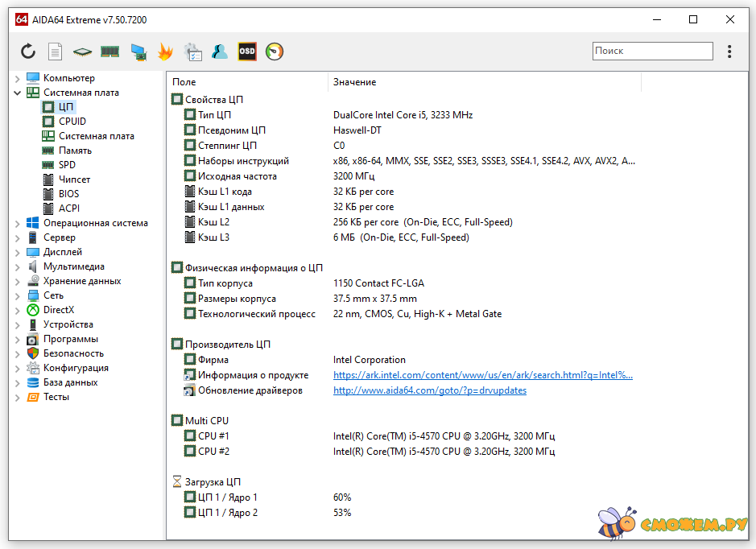Click the AIDA64 app logo icon
This screenshot has height=549, width=756.
pos(22,20)
